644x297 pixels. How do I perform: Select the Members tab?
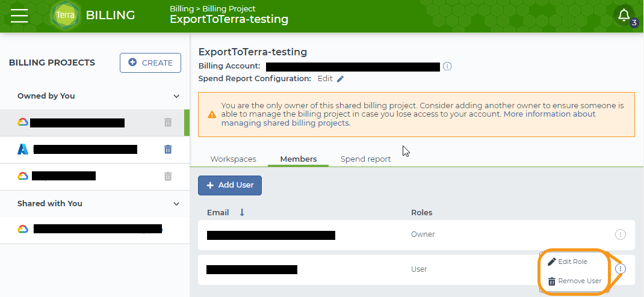click(x=298, y=159)
